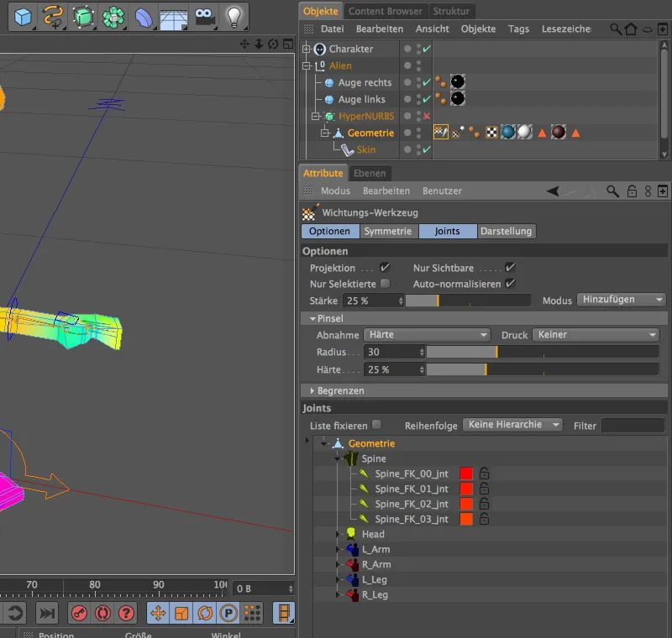Enable the Liste fixieren checkbox
672x638 pixels.
pos(376,424)
